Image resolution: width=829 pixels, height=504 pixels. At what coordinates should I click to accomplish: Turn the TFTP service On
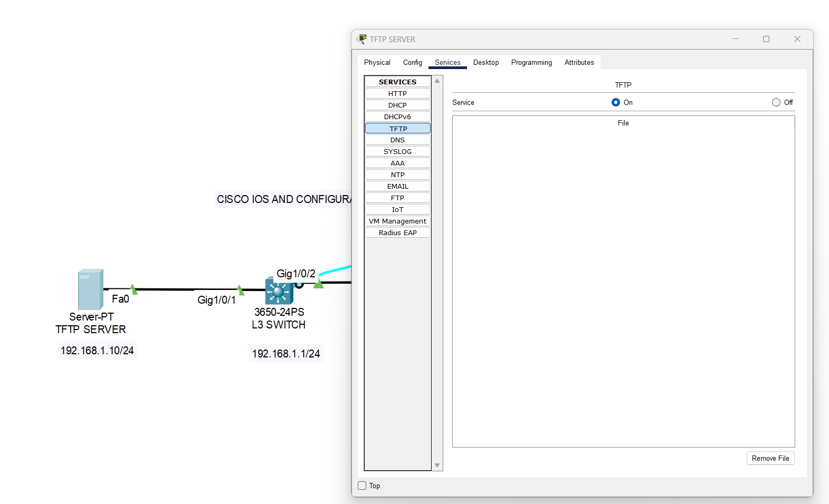click(x=616, y=102)
